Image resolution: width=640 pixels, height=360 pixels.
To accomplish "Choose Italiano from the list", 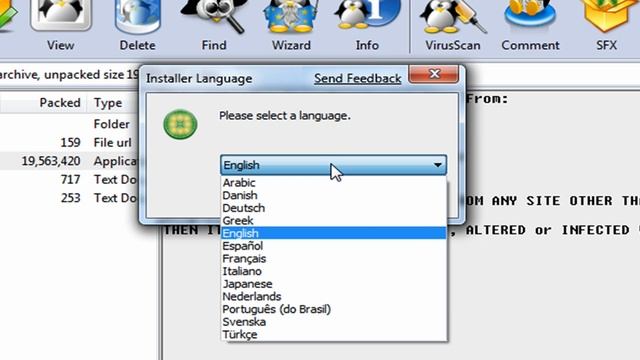I will click(333, 271).
